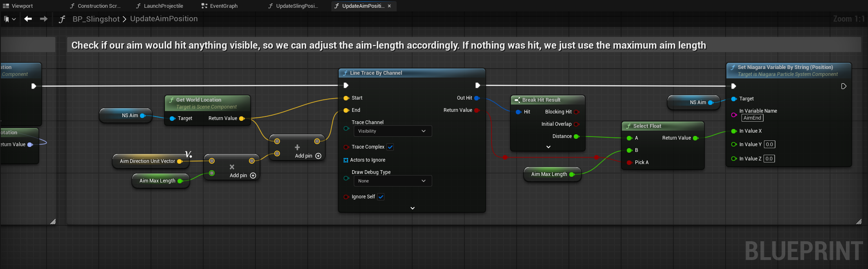Image resolution: width=868 pixels, height=269 pixels.
Task: Click the AimEnd variable name field
Action: coord(752,118)
